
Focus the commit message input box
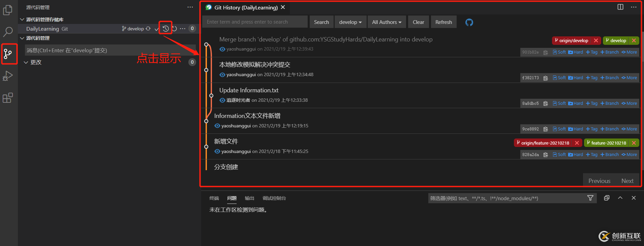(110, 51)
